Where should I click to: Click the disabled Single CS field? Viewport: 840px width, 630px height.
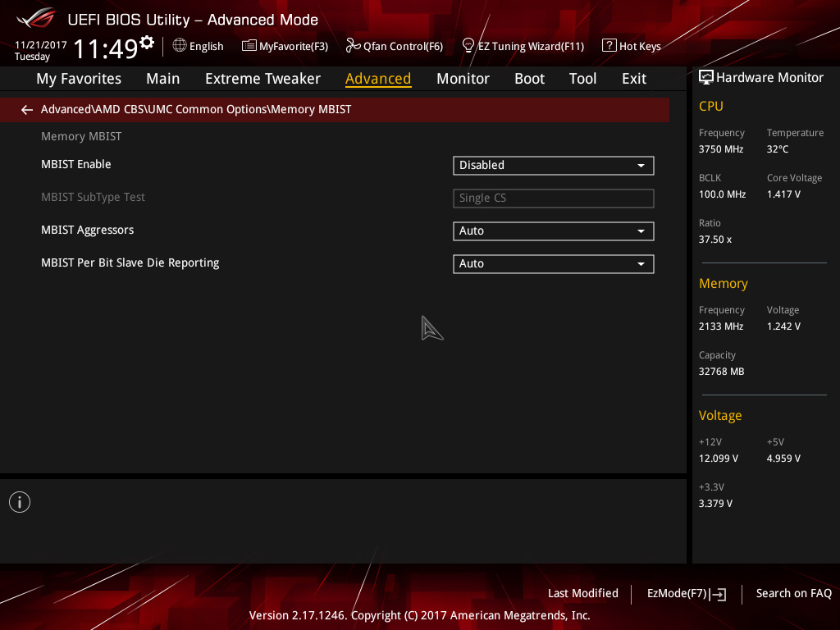(x=554, y=199)
